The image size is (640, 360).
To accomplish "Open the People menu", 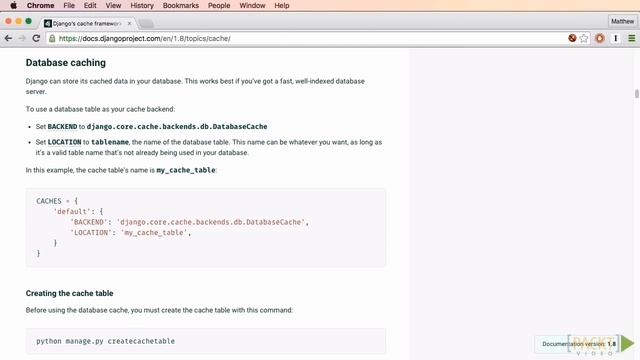I will pyautogui.click(x=219, y=5).
